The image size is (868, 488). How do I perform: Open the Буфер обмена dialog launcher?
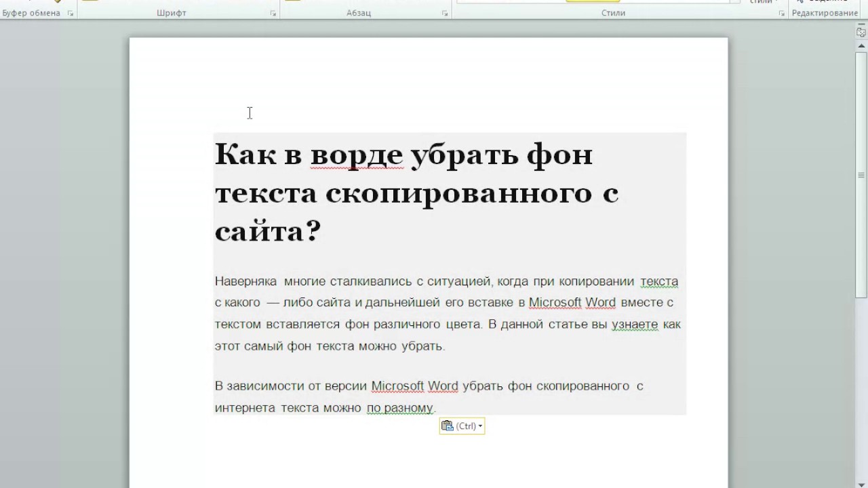[71, 13]
